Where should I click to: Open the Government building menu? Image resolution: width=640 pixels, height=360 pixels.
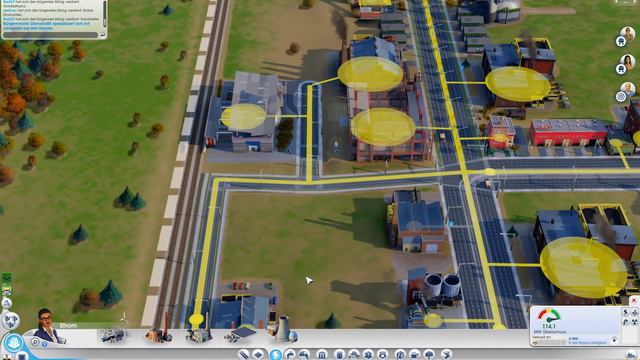(322, 355)
